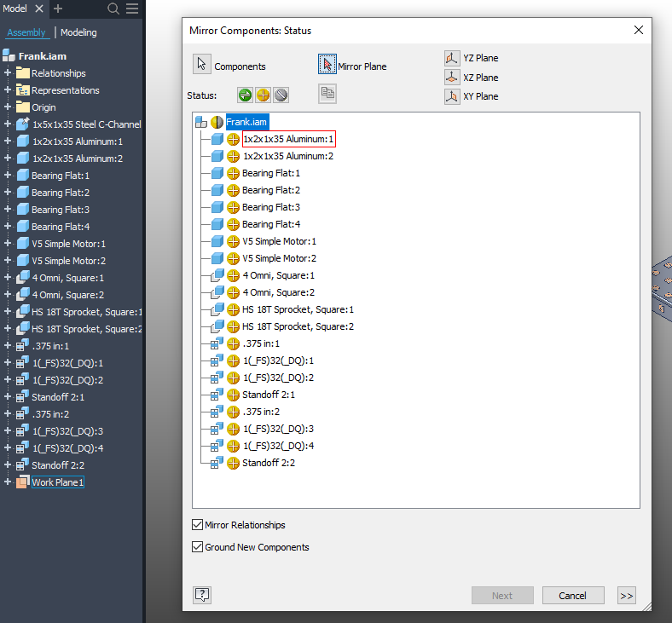Click .375 in:2 assembly icon in browser
The height and width of the screenshot is (623, 672).
coord(22,413)
